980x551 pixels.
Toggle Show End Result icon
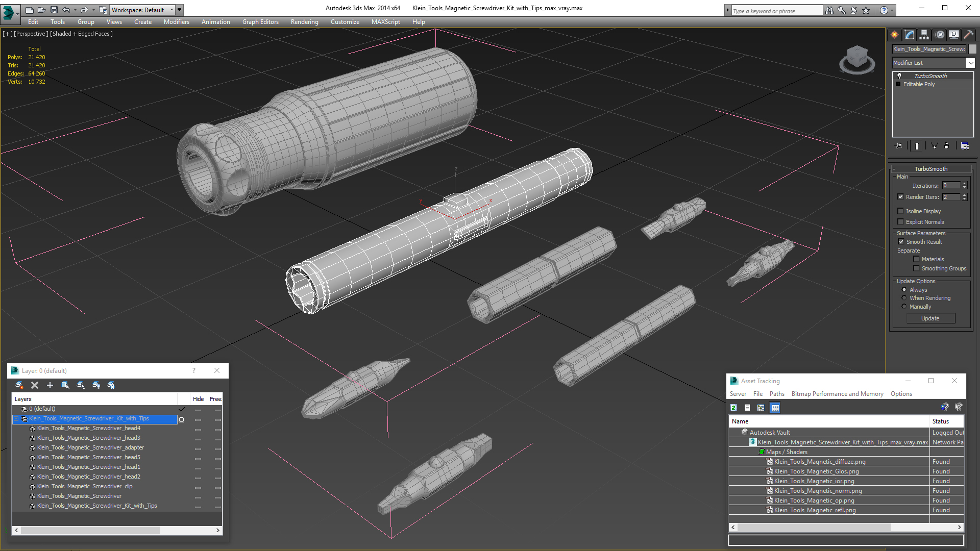click(x=917, y=146)
